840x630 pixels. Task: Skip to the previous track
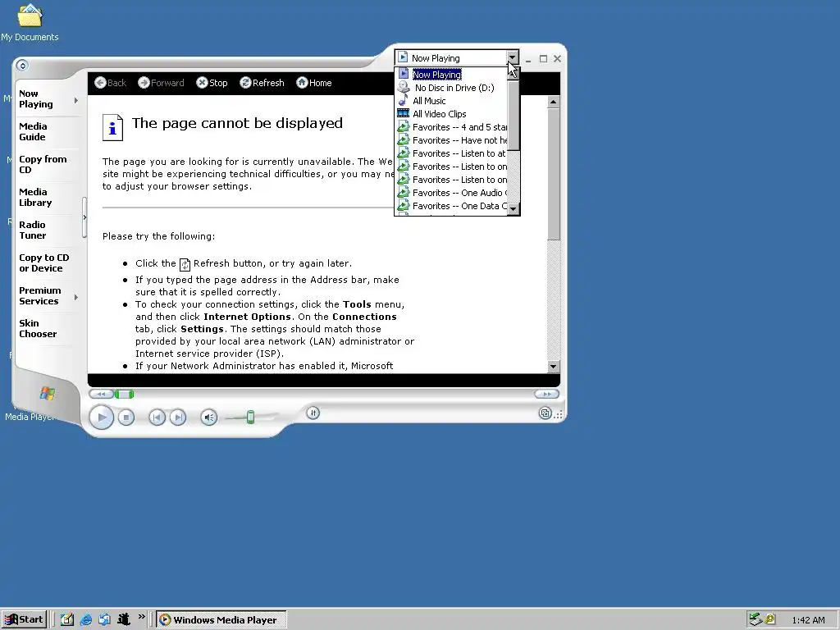click(x=157, y=418)
